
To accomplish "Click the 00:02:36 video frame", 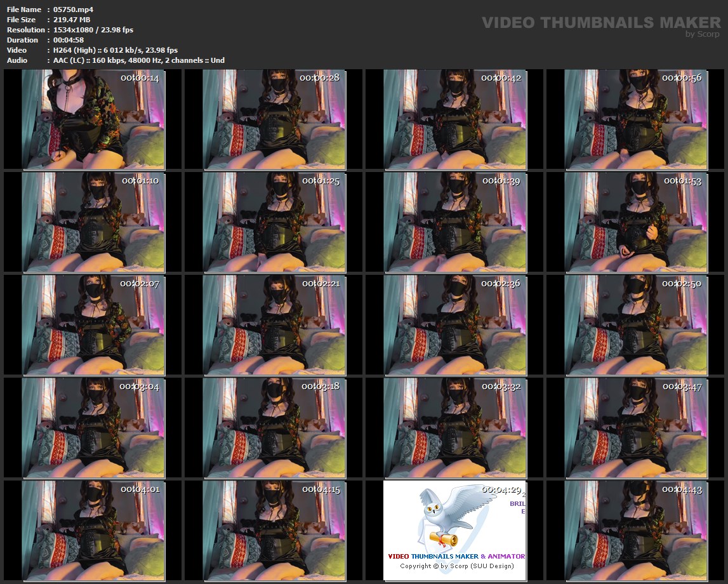I will 455,325.
